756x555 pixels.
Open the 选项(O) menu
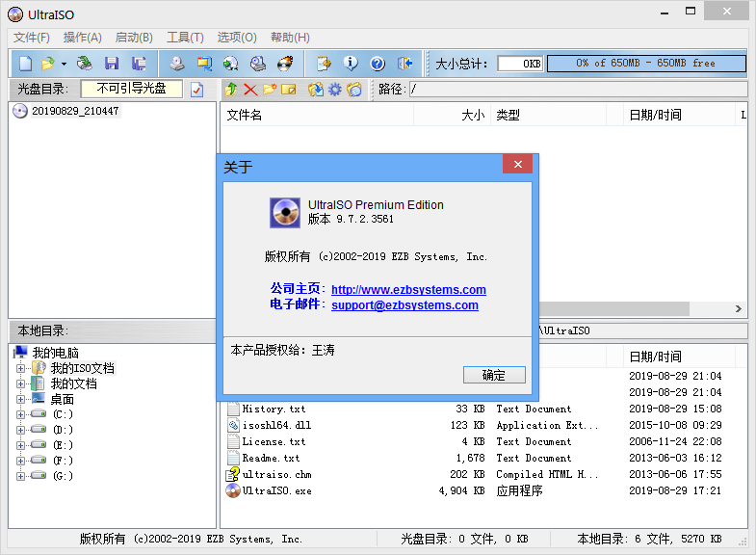(237, 38)
